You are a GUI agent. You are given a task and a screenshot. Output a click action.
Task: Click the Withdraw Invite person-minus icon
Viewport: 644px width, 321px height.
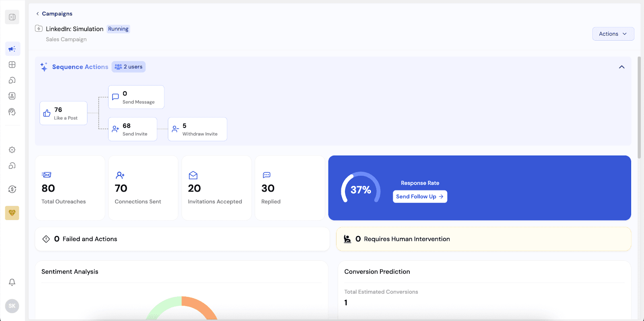tap(175, 129)
